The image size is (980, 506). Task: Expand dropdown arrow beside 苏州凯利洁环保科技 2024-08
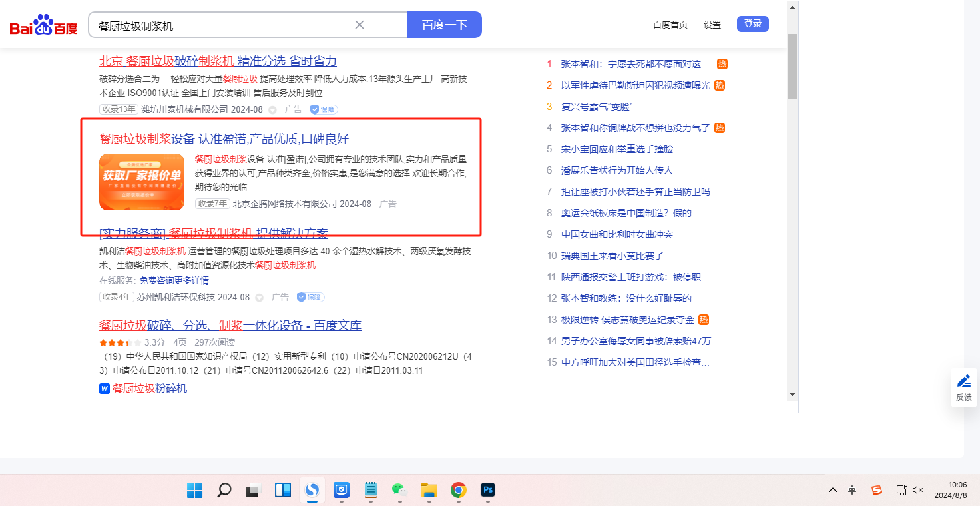click(x=260, y=298)
